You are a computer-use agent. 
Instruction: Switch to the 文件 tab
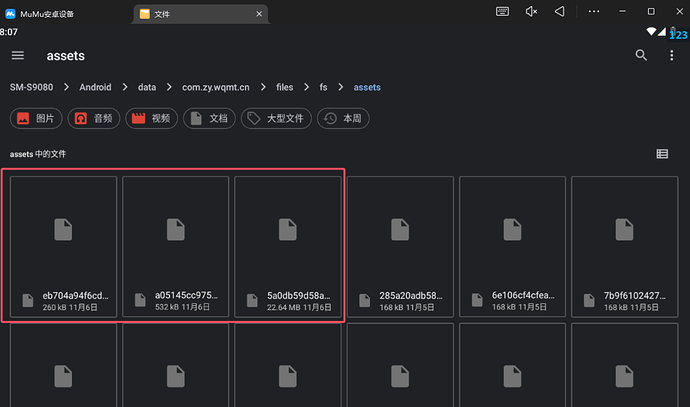click(x=190, y=14)
